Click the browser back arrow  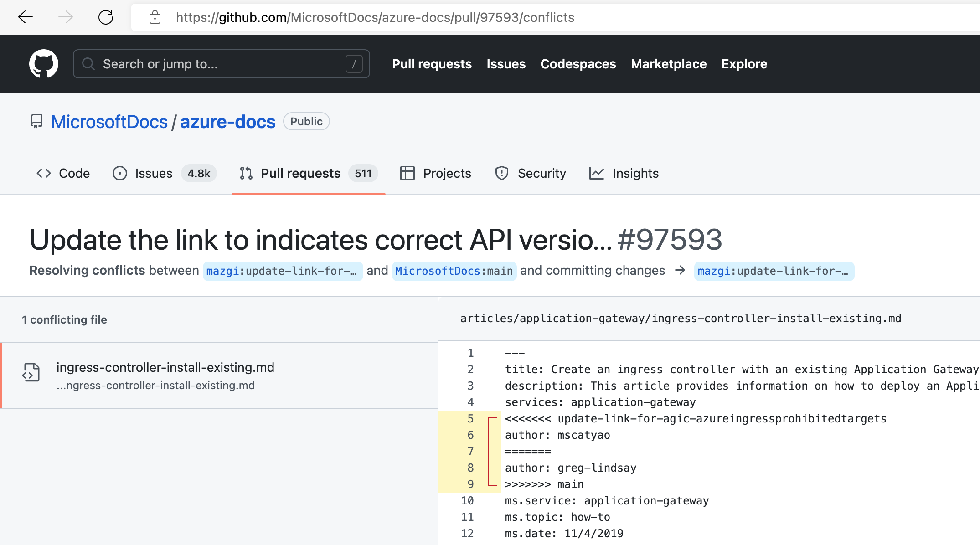coord(25,17)
